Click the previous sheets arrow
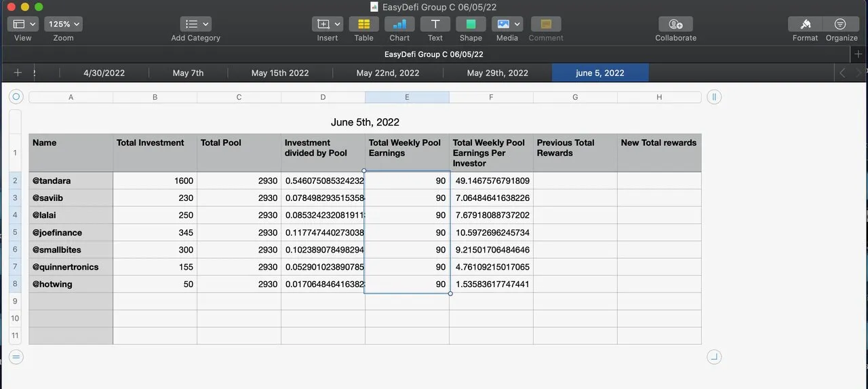The height and width of the screenshot is (389, 868). pyautogui.click(x=842, y=73)
